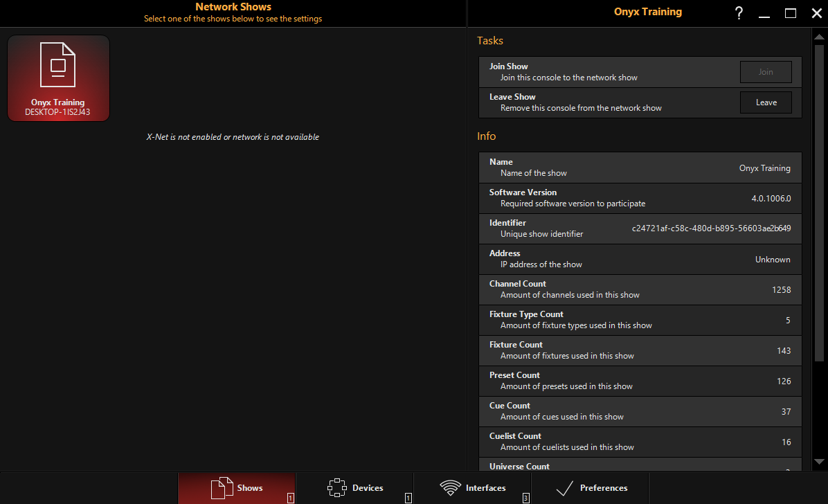The height and width of the screenshot is (504, 828).
Task: Click the Address value Unknown
Action: [x=772, y=260]
